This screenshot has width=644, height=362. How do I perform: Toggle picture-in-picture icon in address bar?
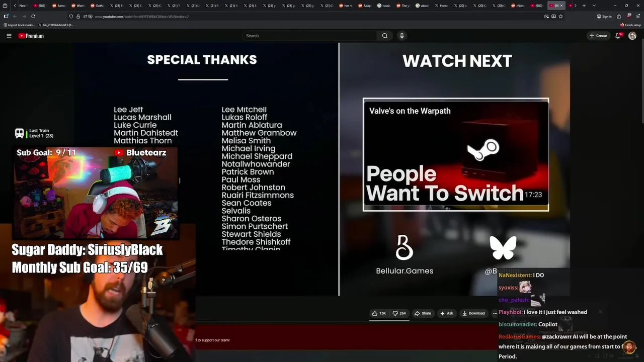[546, 16]
